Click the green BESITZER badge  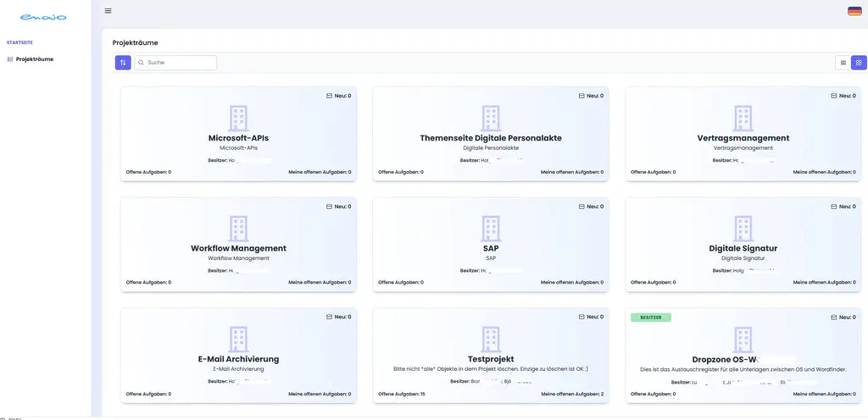651,318
